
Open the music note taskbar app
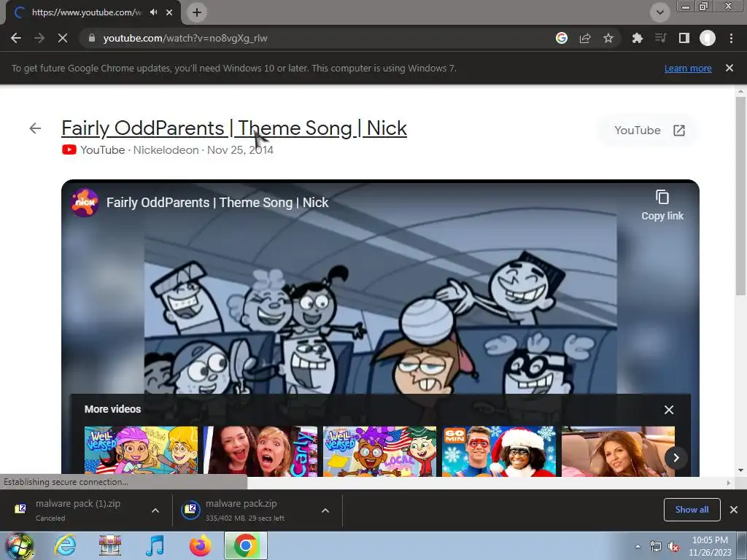tap(155, 545)
